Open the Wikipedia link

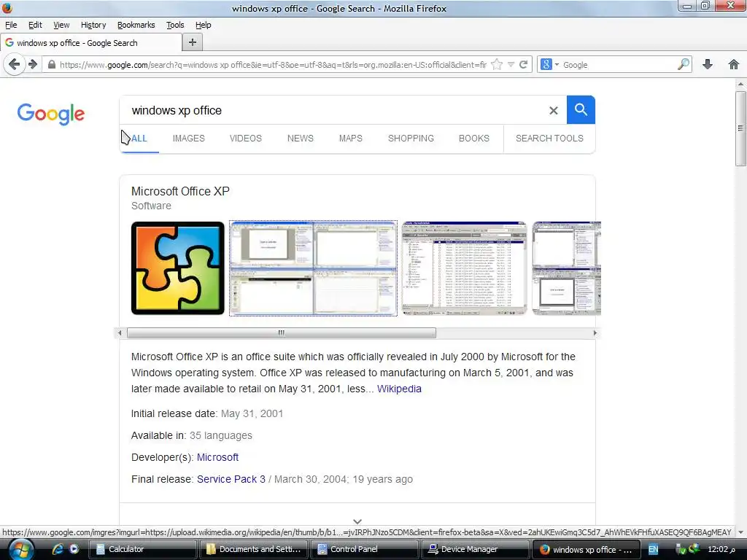[399, 389]
